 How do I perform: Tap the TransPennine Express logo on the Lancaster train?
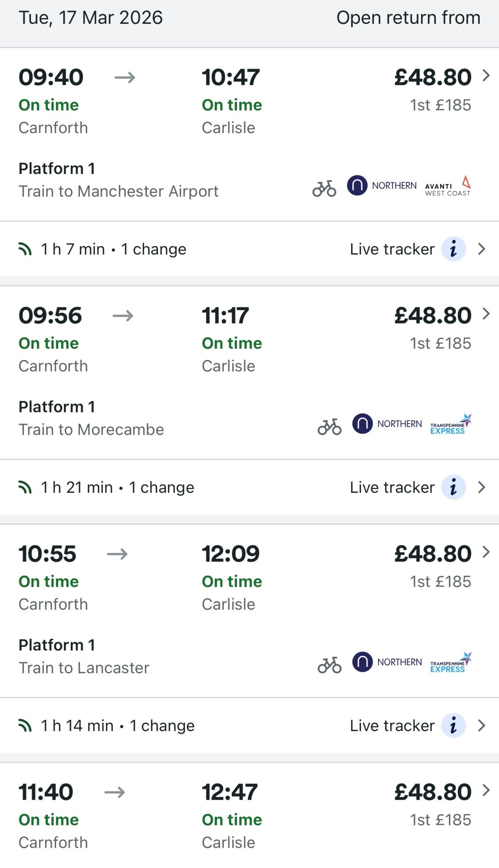[451, 662]
